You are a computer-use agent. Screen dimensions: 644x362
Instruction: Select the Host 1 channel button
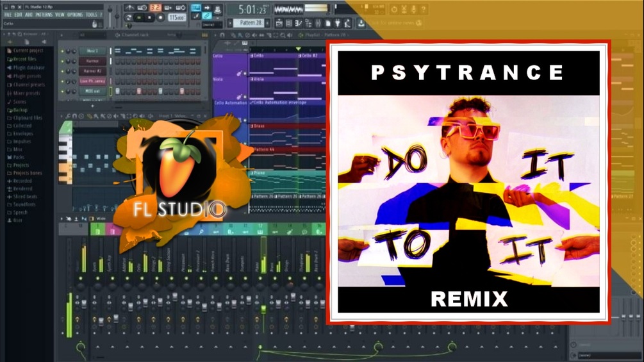(x=92, y=51)
